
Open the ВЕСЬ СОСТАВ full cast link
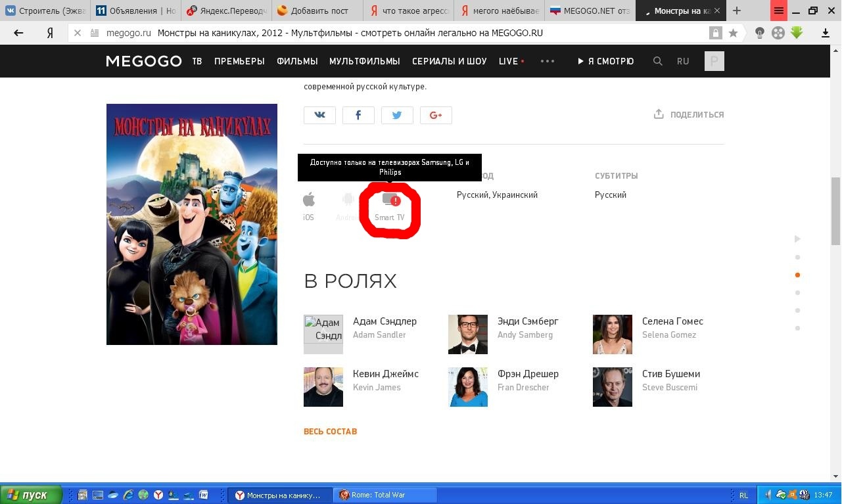coord(330,432)
